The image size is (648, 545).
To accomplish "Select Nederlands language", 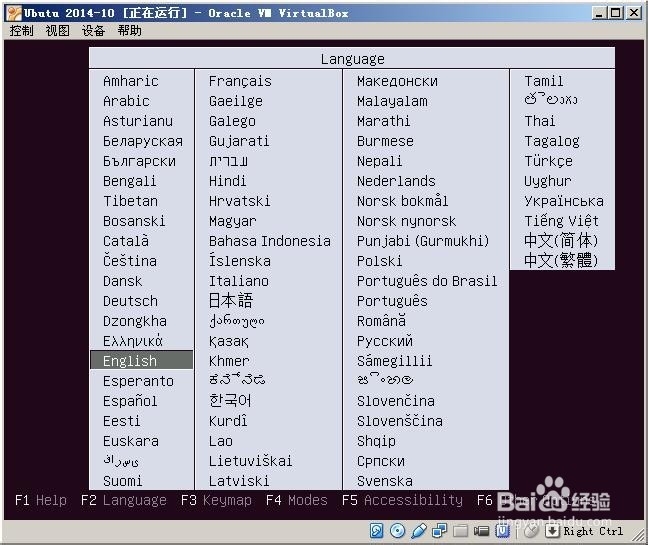I will point(396,181).
